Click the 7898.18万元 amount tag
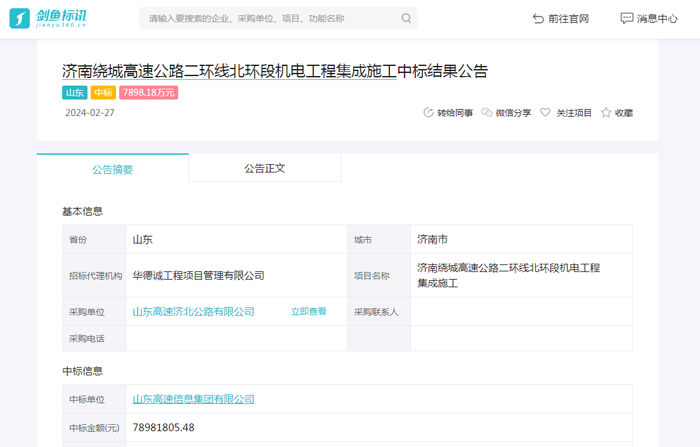The width and height of the screenshot is (700, 447). 149,92
